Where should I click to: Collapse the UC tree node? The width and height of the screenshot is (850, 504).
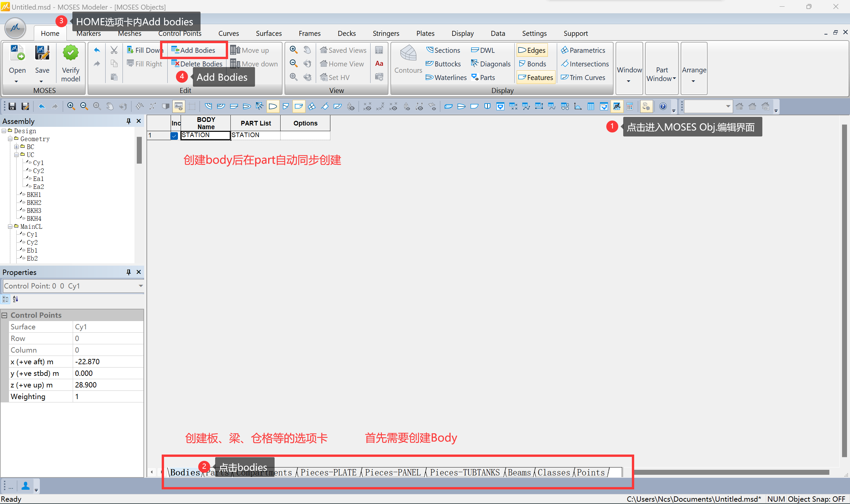[x=16, y=155]
